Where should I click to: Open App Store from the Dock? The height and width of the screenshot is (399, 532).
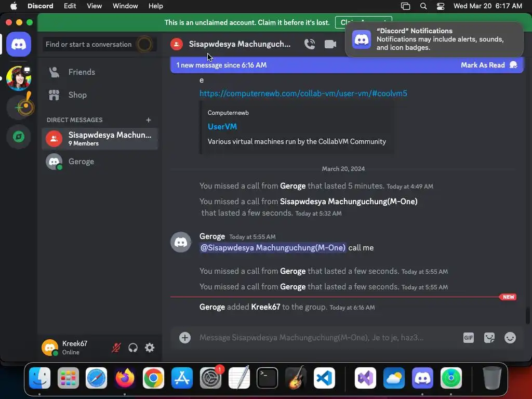click(182, 378)
